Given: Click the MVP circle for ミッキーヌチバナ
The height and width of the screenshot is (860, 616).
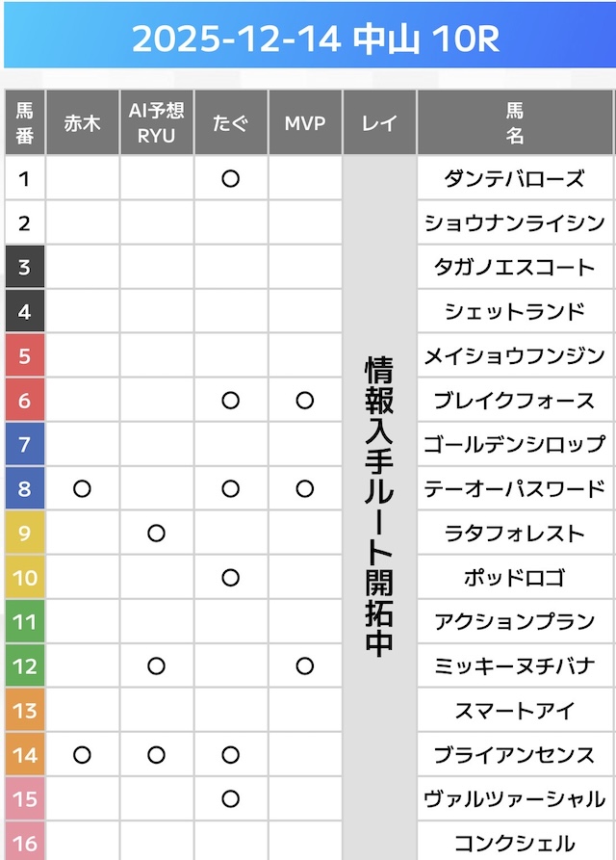Looking at the screenshot, I should (x=305, y=666).
